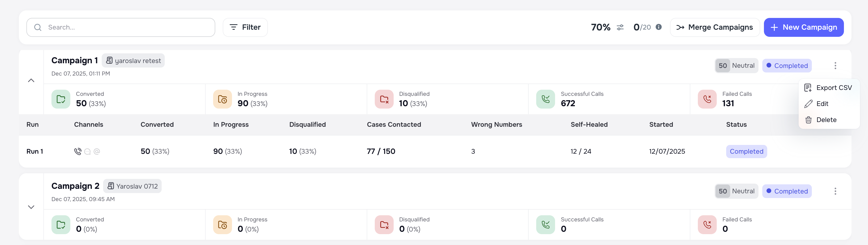868x245 pixels.
Task: Open the settings sliders icon next to 70%
Action: point(620,27)
